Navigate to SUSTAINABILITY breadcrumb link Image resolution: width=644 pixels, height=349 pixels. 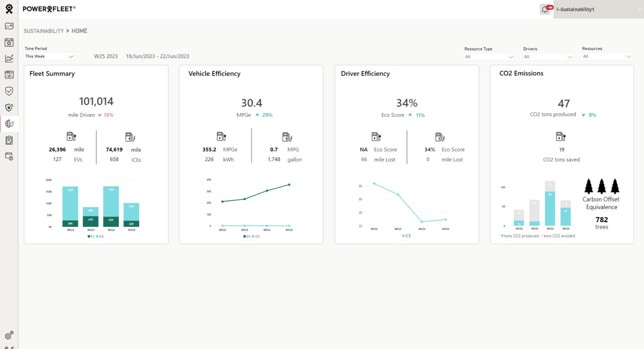tap(44, 31)
